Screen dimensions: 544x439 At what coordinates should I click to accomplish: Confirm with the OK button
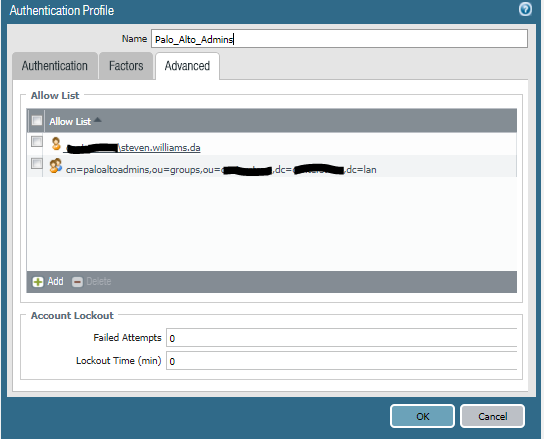point(422,416)
